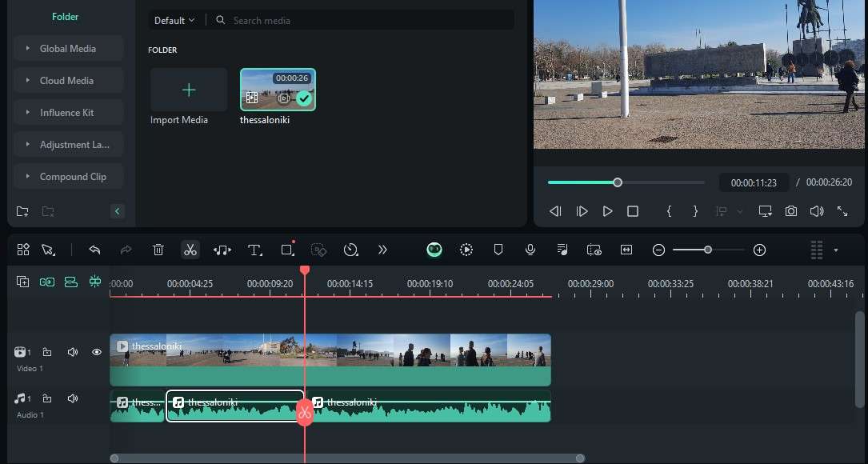868x464 pixels.
Task: Choose the select cursor tool
Action: 48,250
